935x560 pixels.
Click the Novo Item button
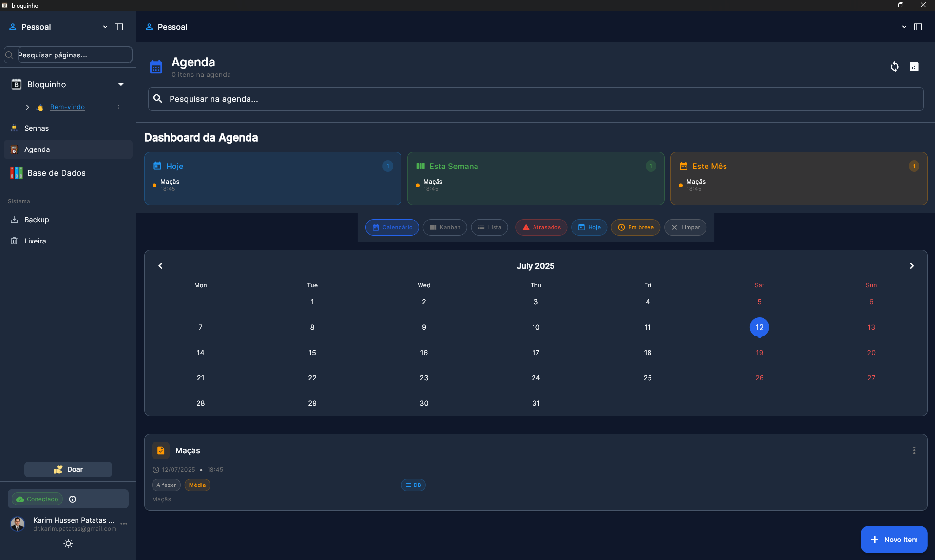(x=894, y=540)
